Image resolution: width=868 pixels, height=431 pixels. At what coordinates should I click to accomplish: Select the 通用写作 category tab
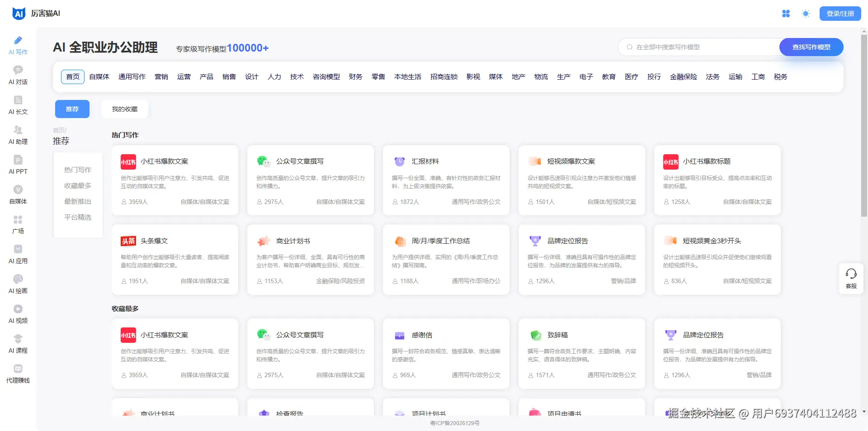(x=132, y=77)
